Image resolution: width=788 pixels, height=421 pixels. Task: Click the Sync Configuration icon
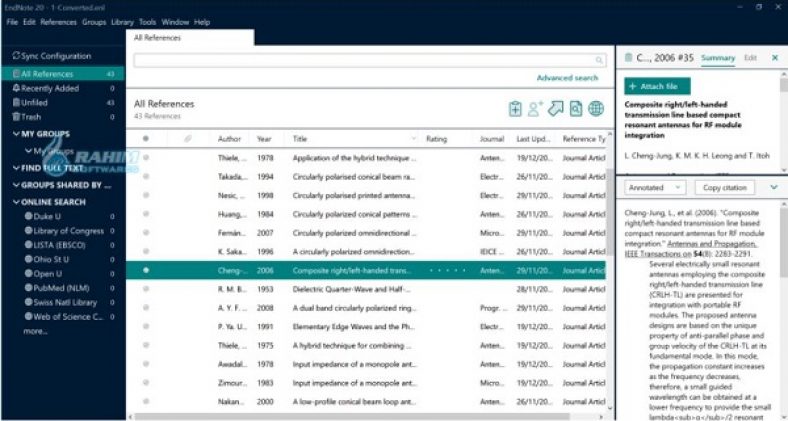coord(16,55)
